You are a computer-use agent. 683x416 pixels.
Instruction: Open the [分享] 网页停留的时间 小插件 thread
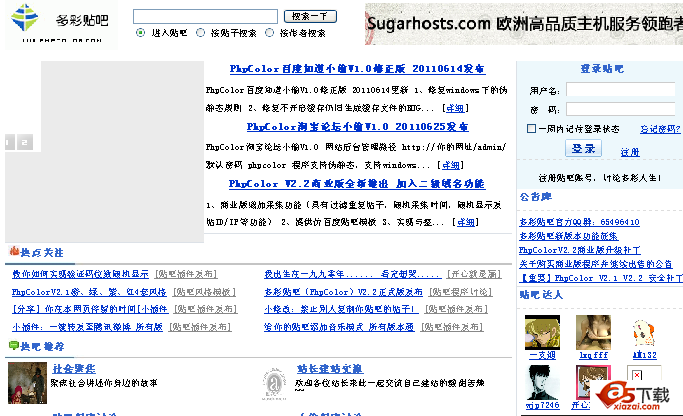tap(90, 309)
